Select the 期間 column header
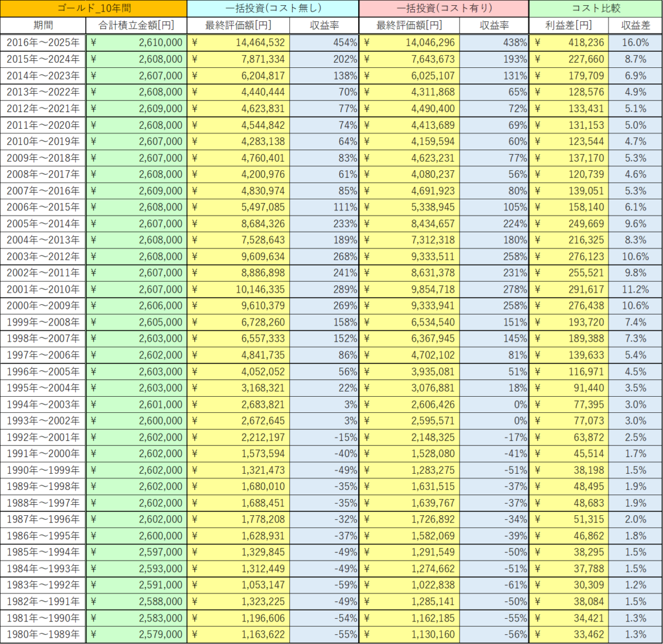 43,25
